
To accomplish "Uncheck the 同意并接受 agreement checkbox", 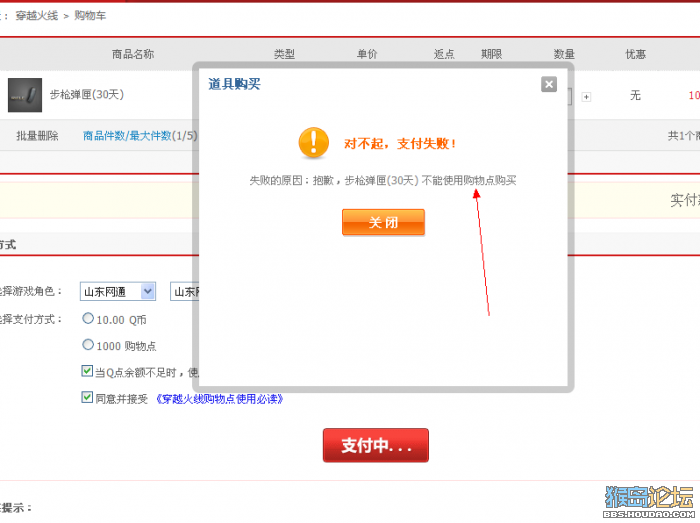I will 87,397.
